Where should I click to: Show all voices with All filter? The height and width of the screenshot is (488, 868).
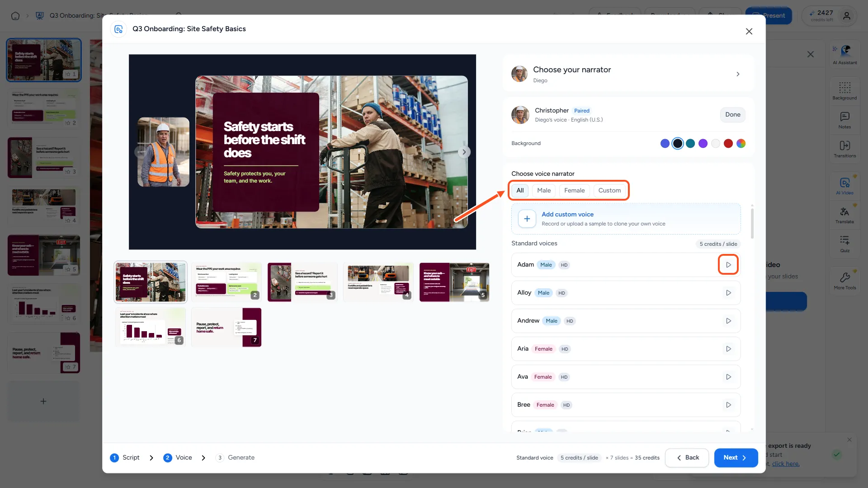[520, 191]
